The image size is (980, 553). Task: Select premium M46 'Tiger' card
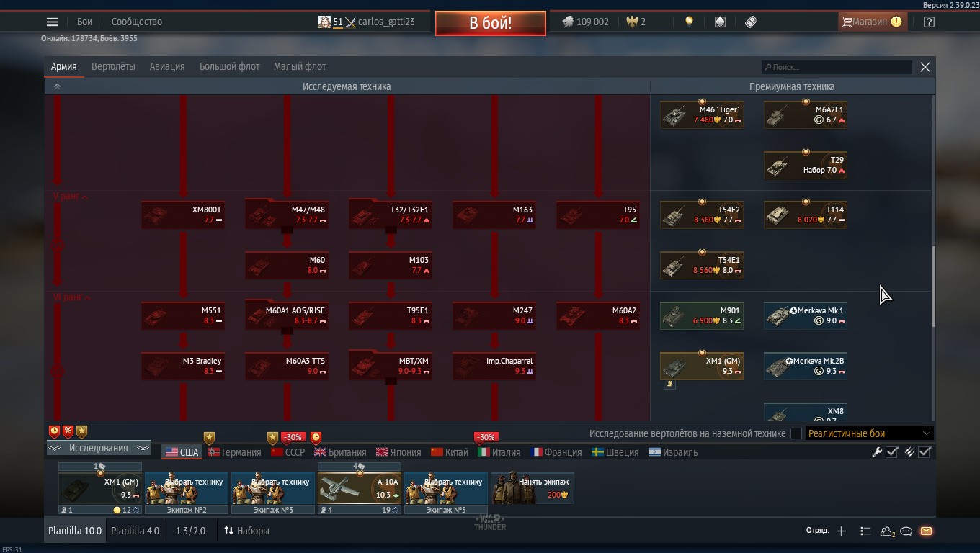pos(702,114)
